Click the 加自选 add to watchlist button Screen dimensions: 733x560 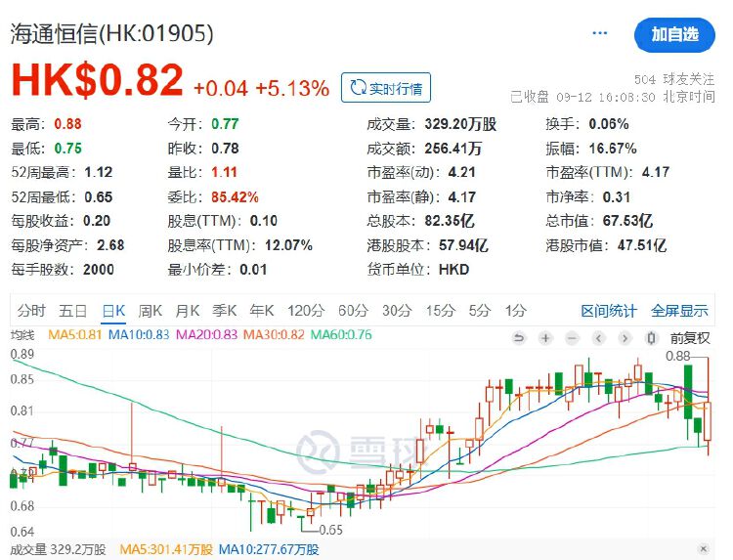point(674,34)
